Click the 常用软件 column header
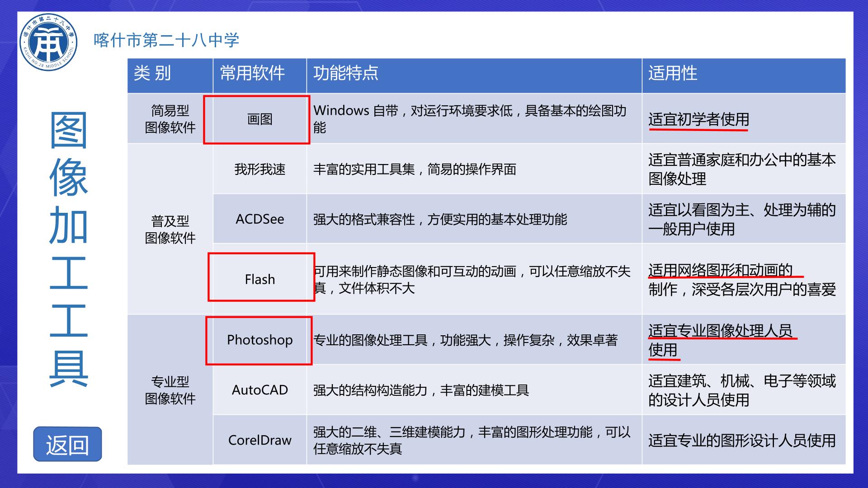This screenshot has height=488, width=868. point(260,75)
